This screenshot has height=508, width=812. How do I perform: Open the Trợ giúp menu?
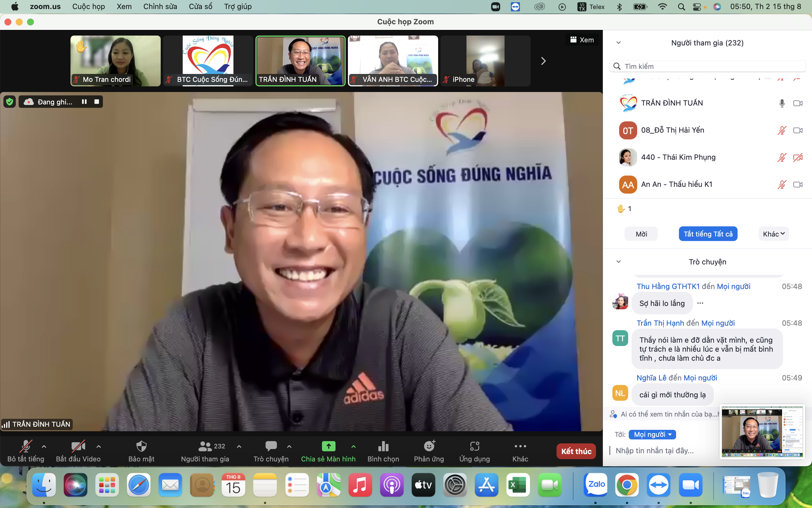238,7
